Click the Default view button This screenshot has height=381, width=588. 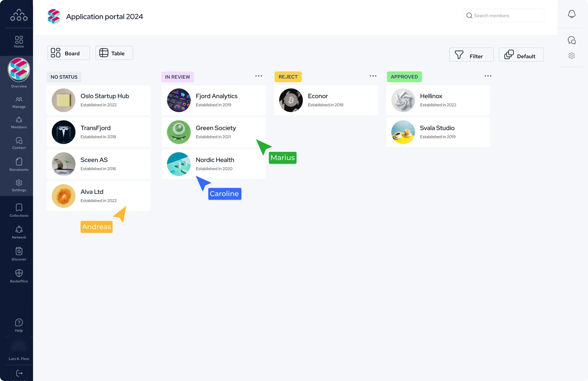coord(521,55)
